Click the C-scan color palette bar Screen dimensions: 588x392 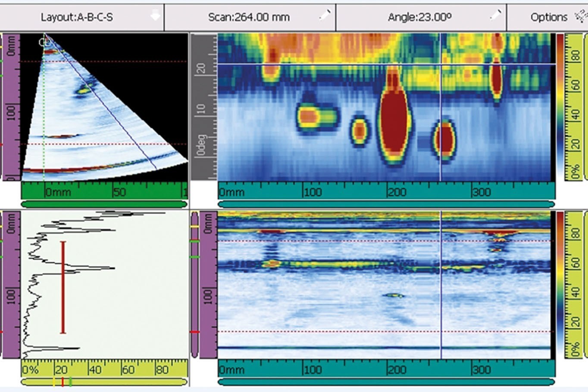click(560, 107)
